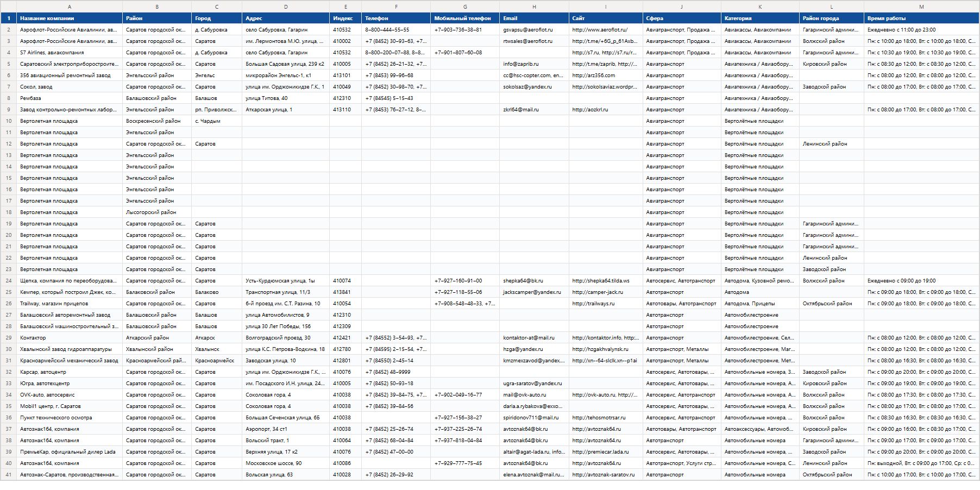Select the rtwsales@aeroflot.ru email cell
Screen dimensions: 980x490
tap(534, 41)
